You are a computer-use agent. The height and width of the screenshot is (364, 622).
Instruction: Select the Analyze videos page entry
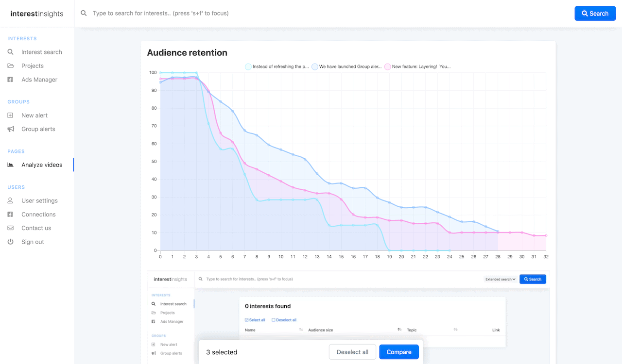coord(41,165)
